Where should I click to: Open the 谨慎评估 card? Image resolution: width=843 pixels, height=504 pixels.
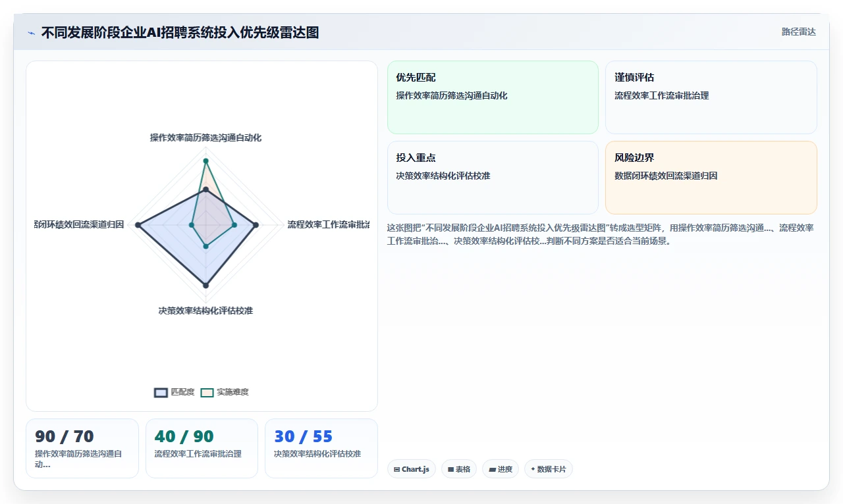pyautogui.click(x=711, y=97)
